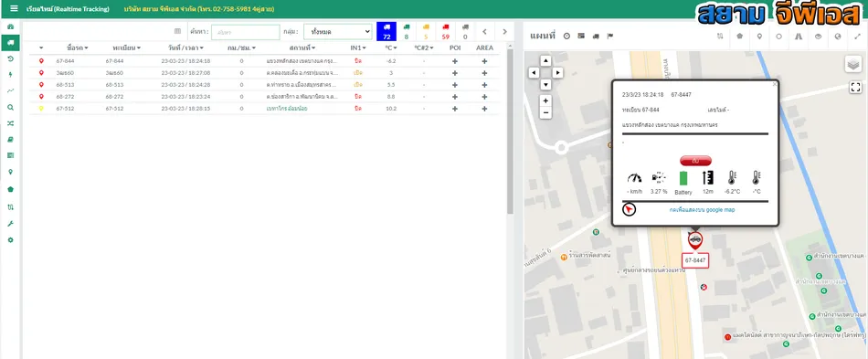Click the shuffle arrows sidebar icon
The height and width of the screenshot is (359, 868).
[10, 123]
